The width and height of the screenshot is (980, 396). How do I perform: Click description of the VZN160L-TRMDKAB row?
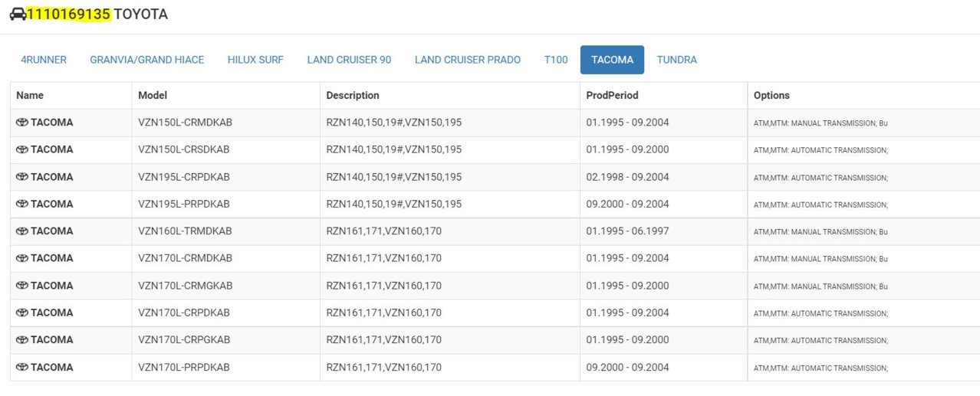click(384, 231)
